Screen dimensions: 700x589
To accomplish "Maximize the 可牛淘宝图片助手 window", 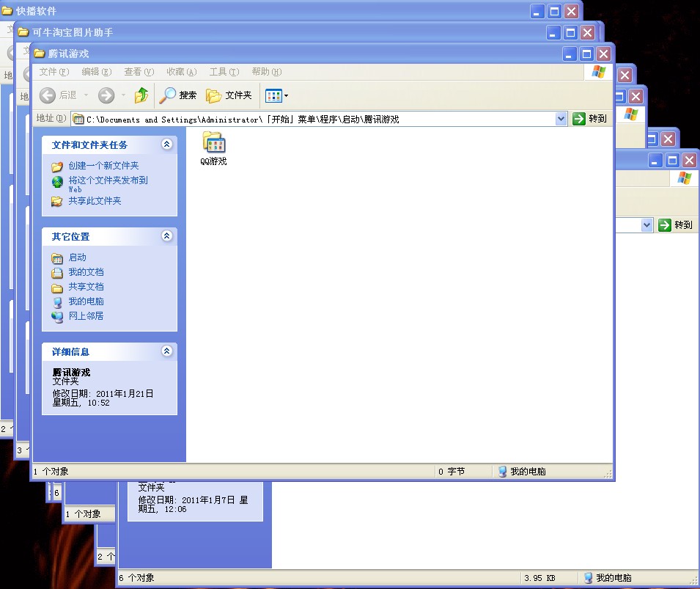I will [x=570, y=32].
